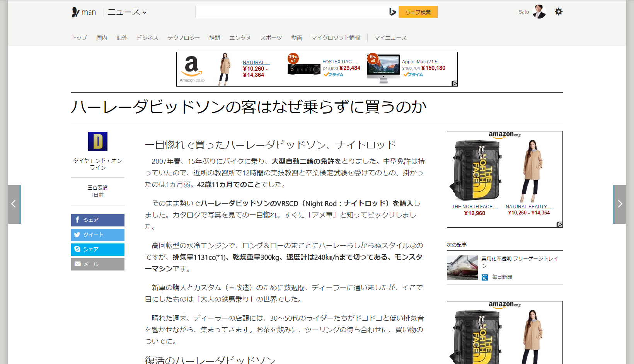Go to next article with right arrow
The image size is (634, 364).
[x=620, y=204]
